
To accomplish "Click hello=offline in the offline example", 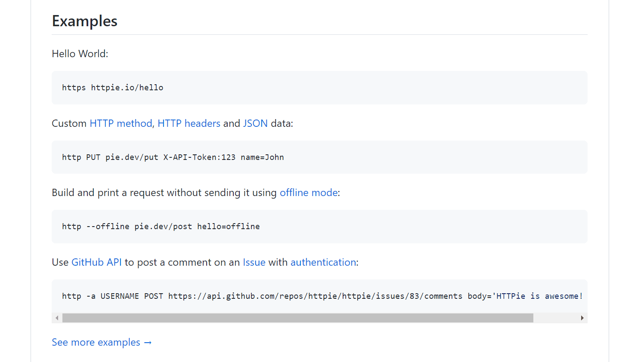I will tap(228, 227).
